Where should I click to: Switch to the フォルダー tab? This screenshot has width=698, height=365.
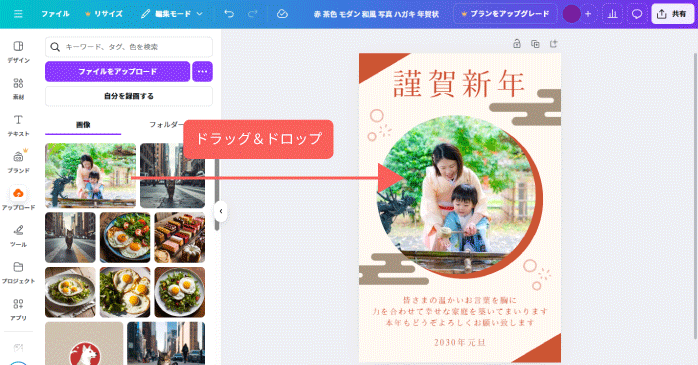click(x=166, y=125)
